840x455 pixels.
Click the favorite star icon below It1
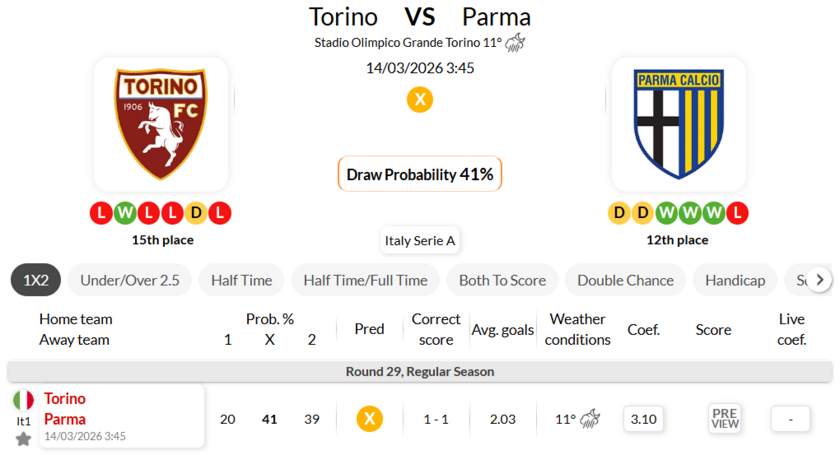[x=23, y=439]
